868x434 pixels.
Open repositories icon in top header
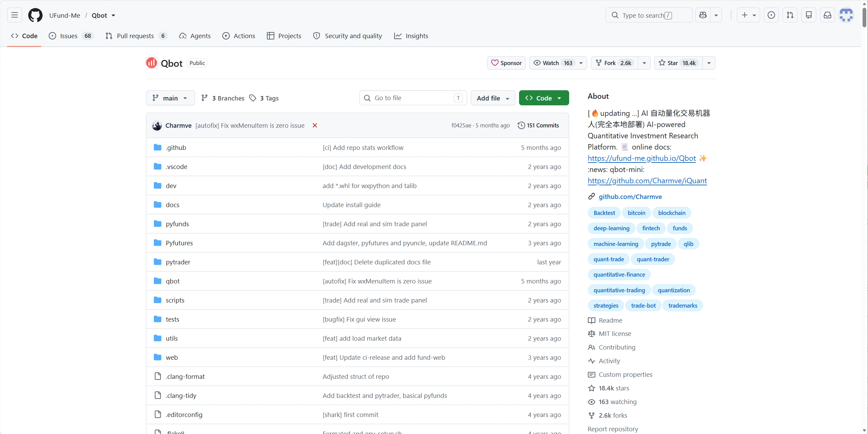tap(809, 15)
